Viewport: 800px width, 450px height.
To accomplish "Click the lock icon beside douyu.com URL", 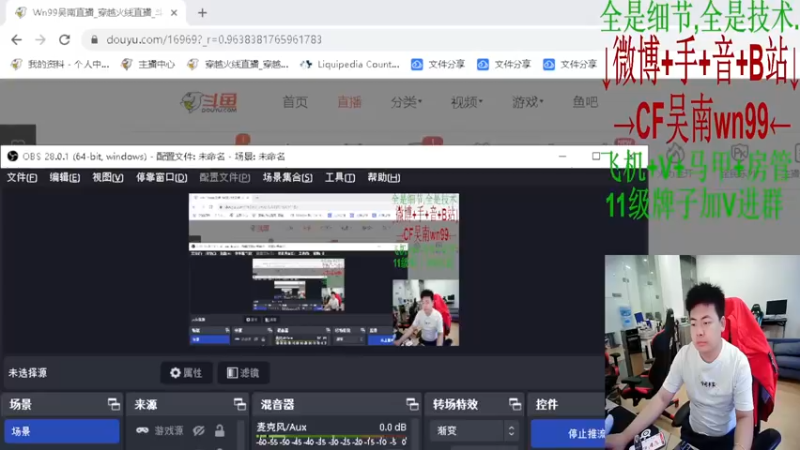I will [x=94, y=39].
